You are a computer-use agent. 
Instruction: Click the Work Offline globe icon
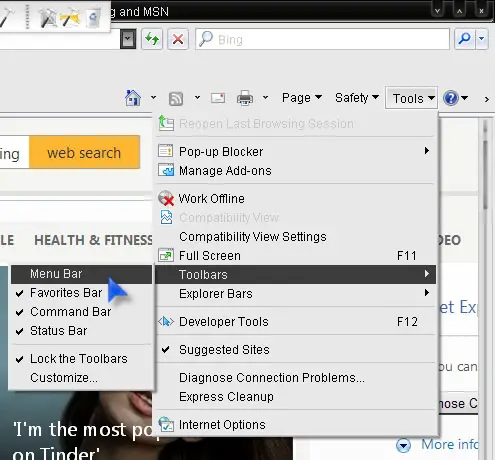166,198
